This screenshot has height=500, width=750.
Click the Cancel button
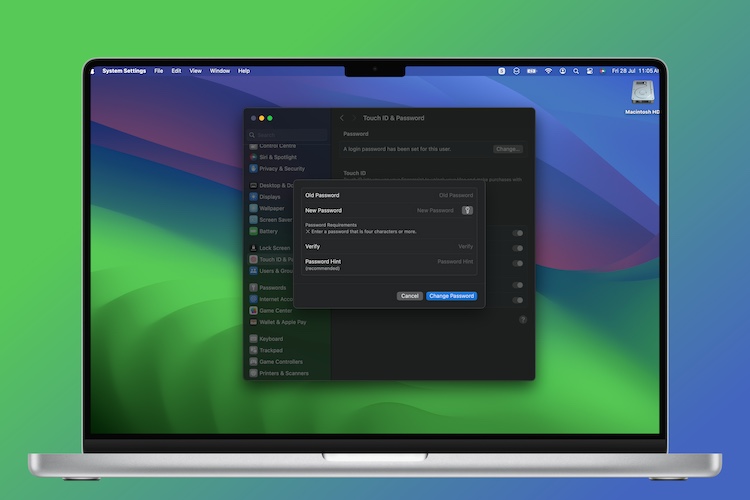tap(409, 296)
